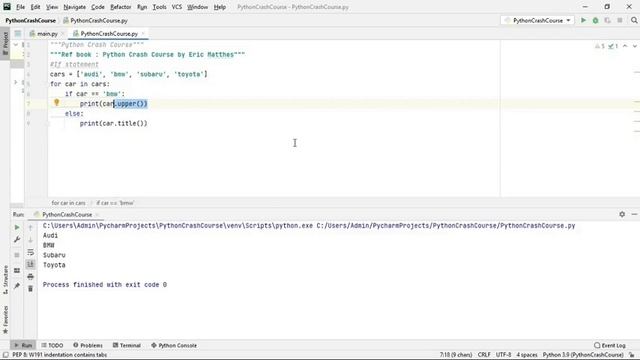Open the Event Log
Screen dimensions: 640x360
pyautogui.click(x=610, y=345)
